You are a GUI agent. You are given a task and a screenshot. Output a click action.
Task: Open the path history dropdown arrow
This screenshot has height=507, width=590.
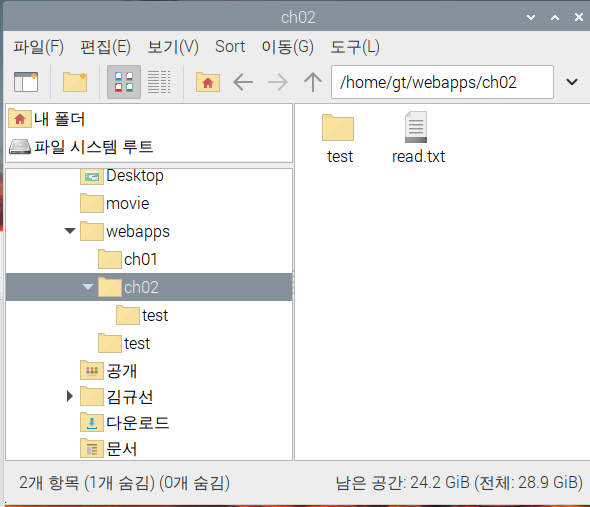tap(572, 82)
